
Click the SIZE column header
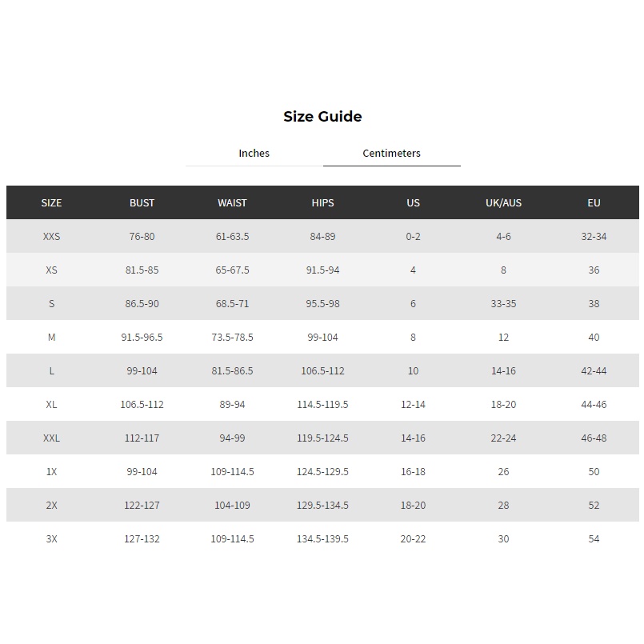51,202
